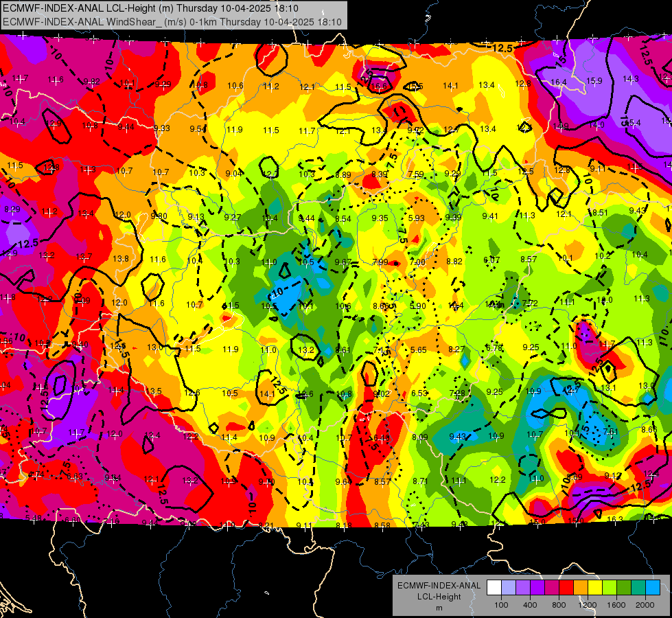Click the wind shear value 7.00

click(x=417, y=262)
